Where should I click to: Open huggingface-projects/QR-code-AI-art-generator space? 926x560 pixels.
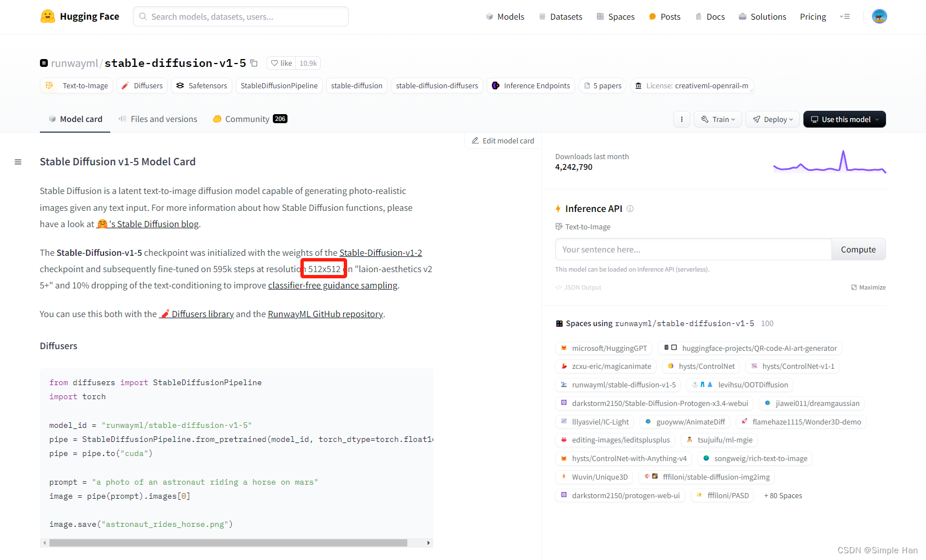click(x=750, y=348)
